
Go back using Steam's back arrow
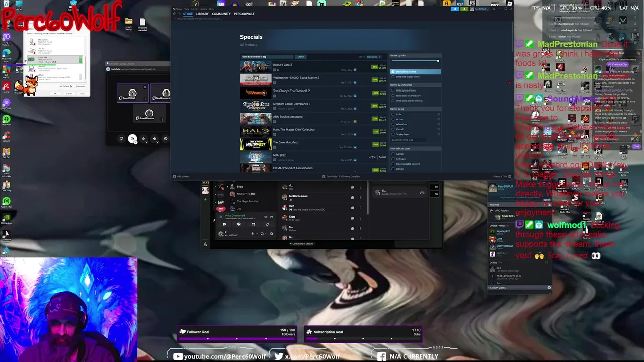point(174,14)
